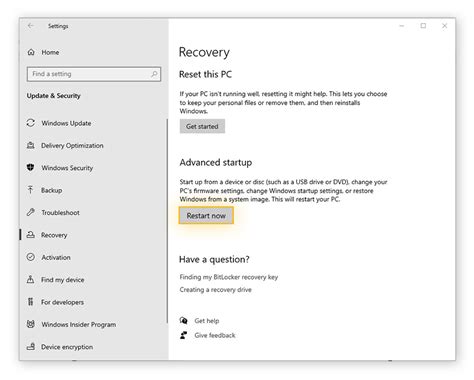
Task: Click the Device encryption lock icon
Action: [x=31, y=346]
